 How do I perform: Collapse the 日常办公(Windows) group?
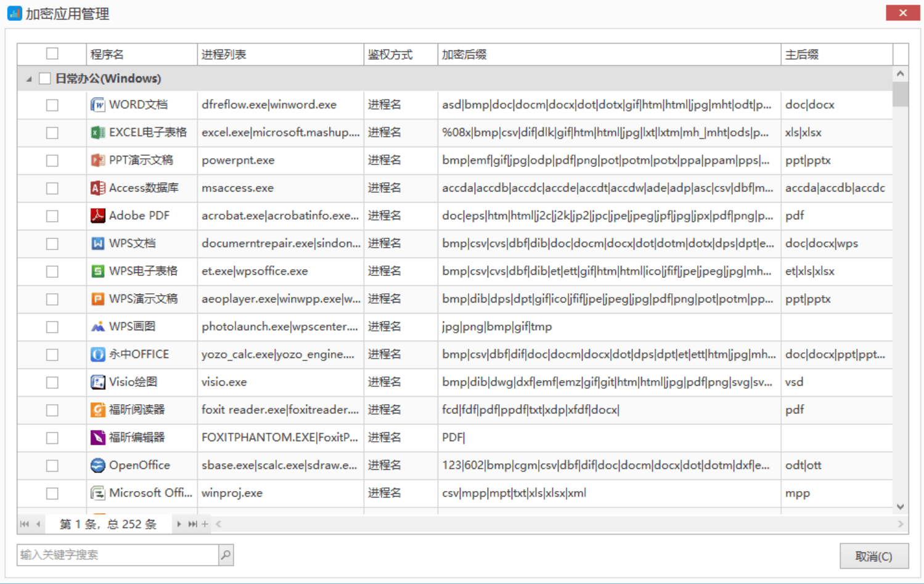click(x=29, y=79)
